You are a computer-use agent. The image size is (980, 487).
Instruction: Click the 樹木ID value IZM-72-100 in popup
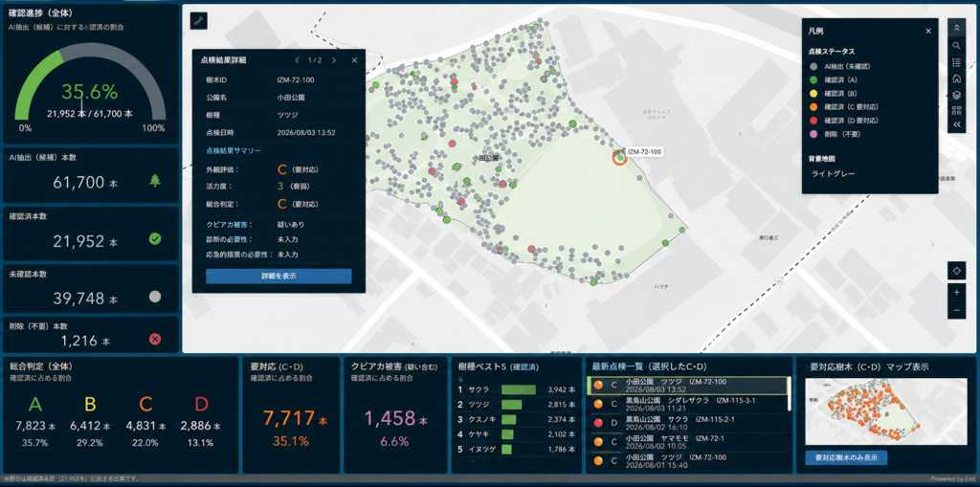(x=296, y=79)
